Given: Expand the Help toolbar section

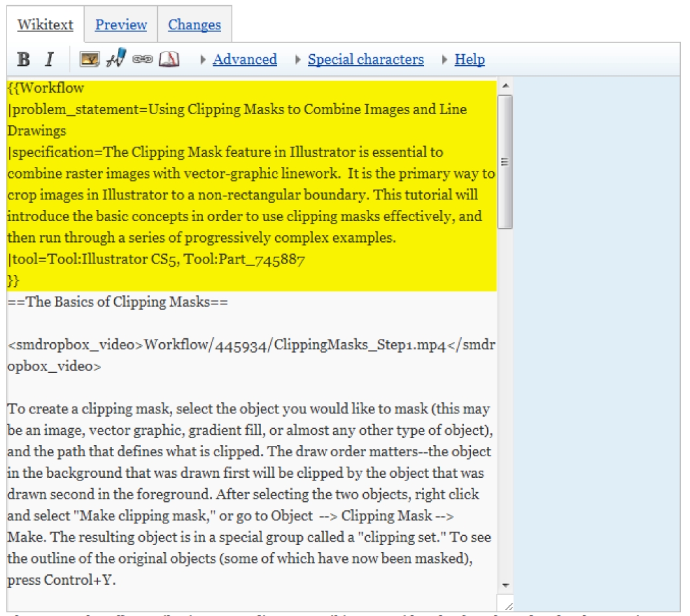Looking at the screenshot, I should [x=470, y=59].
